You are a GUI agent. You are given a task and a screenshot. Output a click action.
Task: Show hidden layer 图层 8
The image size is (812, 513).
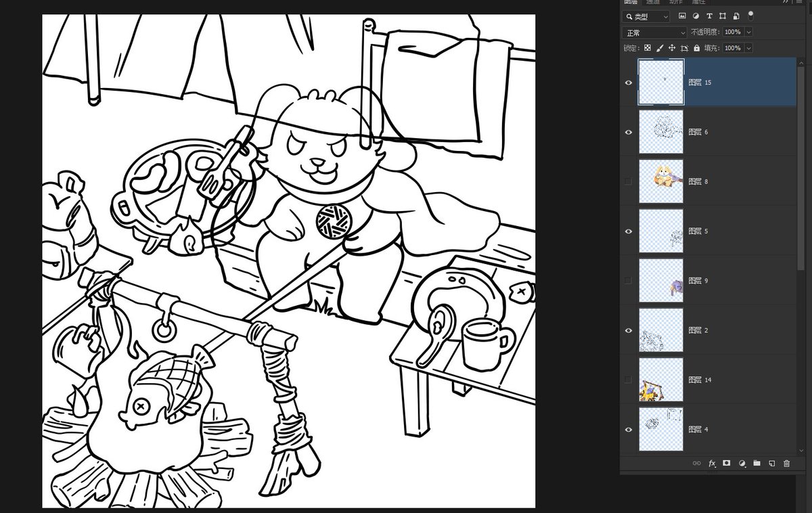point(629,181)
